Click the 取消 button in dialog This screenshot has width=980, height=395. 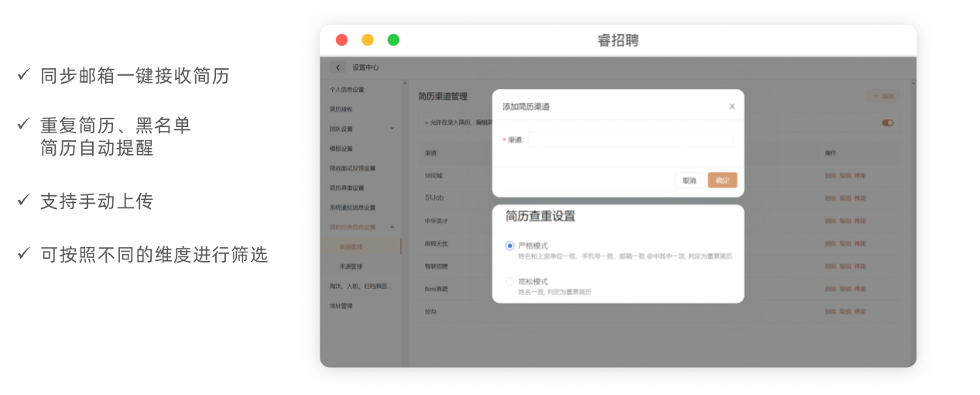[689, 180]
